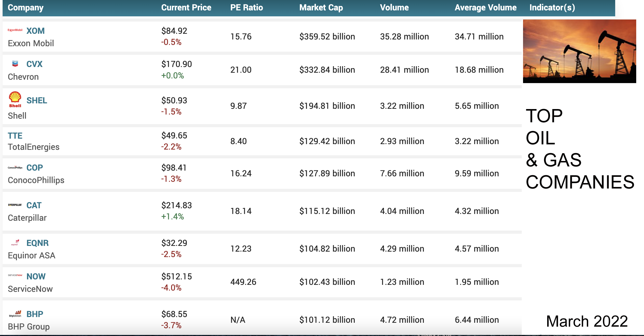The height and width of the screenshot is (336, 644).
Task: Click the BHP Billiton logo icon
Action: pos(15,314)
